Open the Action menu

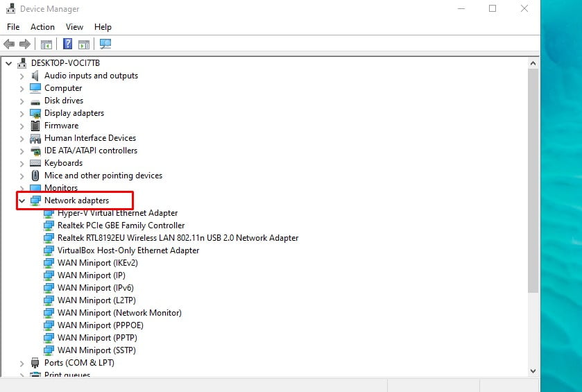pyautogui.click(x=42, y=27)
